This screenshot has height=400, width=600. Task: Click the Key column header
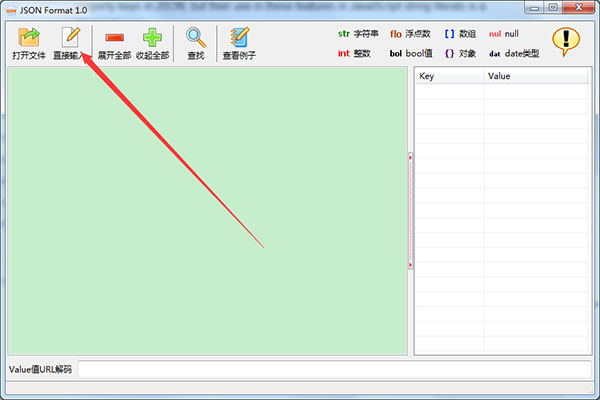(x=450, y=76)
